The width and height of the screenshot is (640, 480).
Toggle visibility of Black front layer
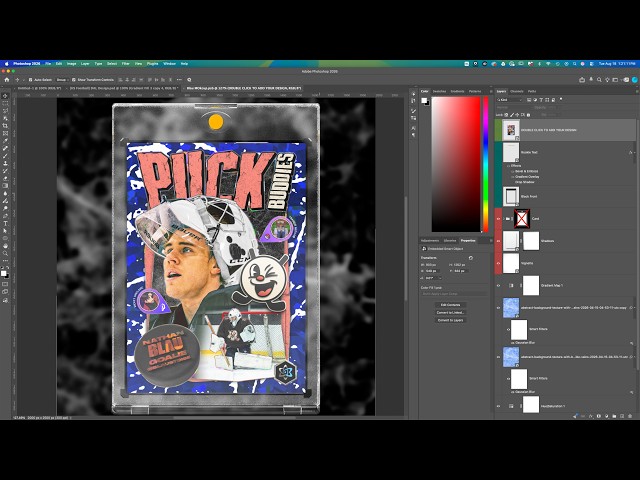point(498,196)
